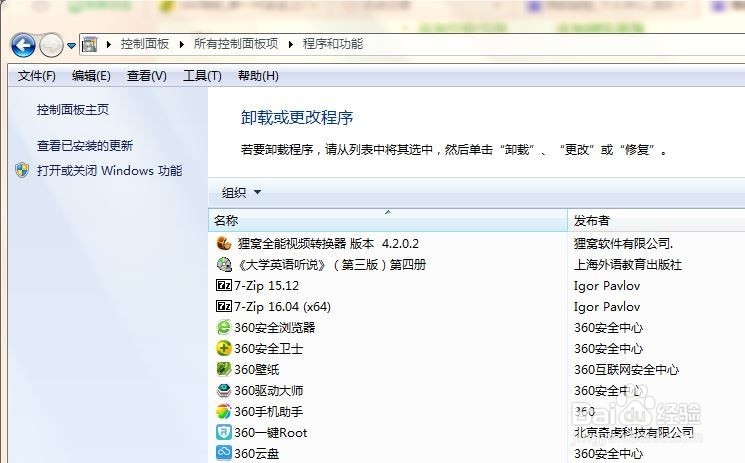
Task: Select the 7-Zip 16.04 (x64) entry
Action: (282, 307)
